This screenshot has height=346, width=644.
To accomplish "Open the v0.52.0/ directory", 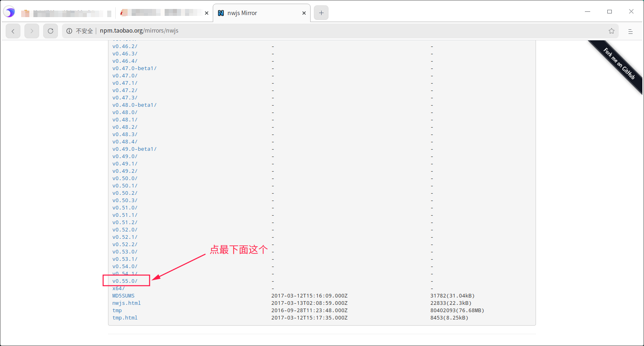I will pos(125,230).
